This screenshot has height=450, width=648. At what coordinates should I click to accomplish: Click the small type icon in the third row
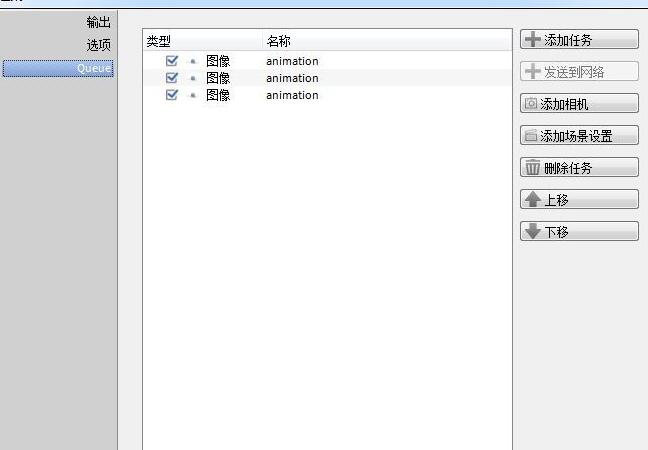click(193, 96)
